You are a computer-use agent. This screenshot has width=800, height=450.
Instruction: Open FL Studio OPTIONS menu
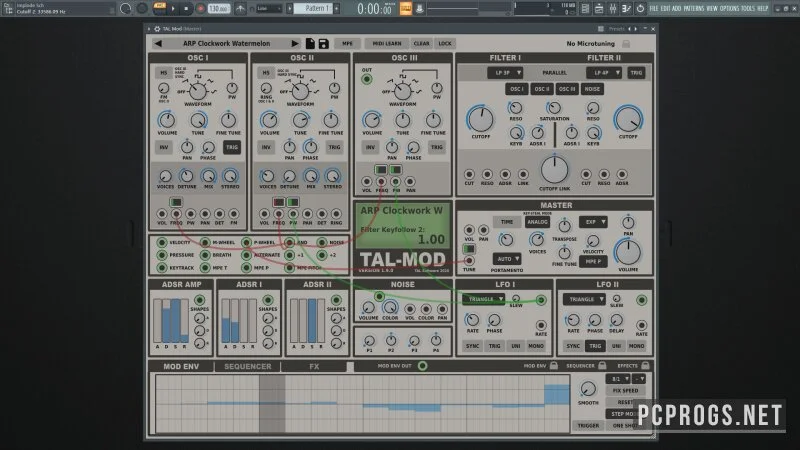(x=729, y=9)
